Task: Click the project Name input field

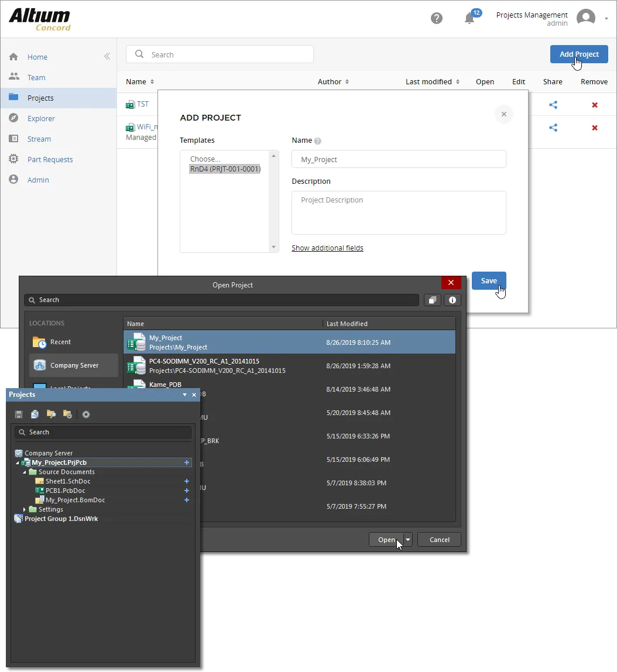Action: [x=399, y=159]
